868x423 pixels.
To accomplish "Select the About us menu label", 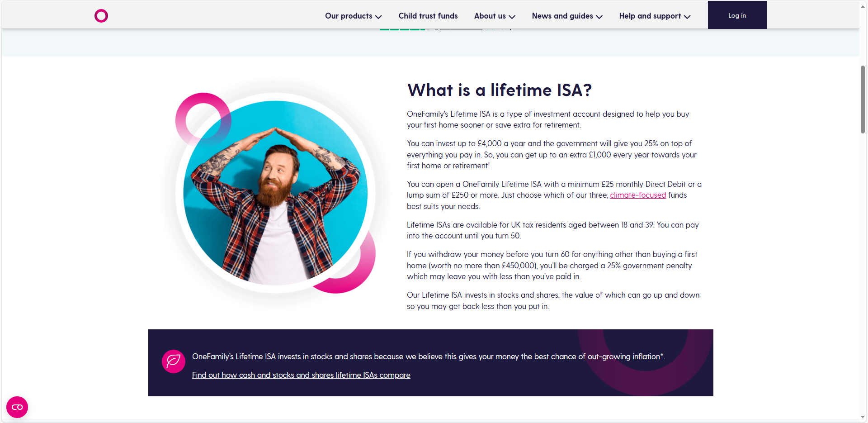I will [x=490, y=16].
